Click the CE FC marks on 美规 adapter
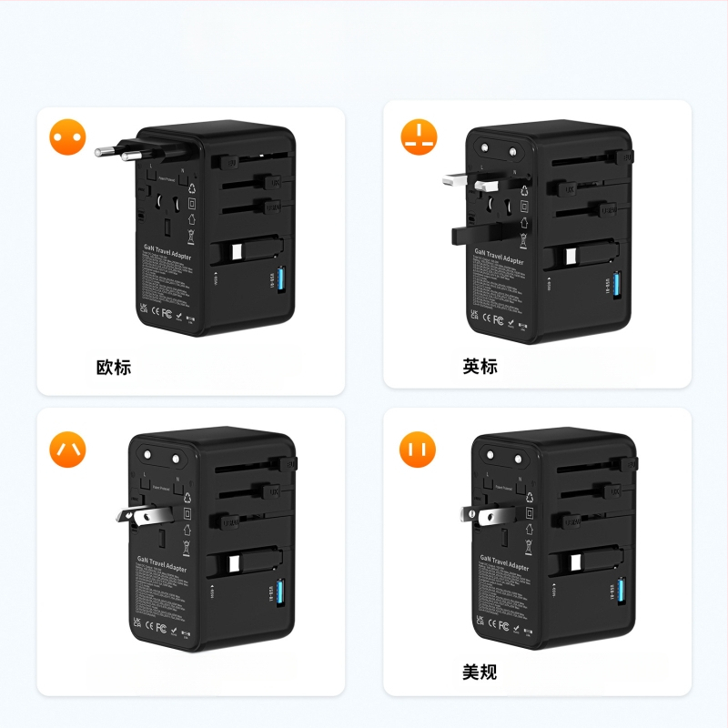Viewport: 728px width, 728px height. 498,624
